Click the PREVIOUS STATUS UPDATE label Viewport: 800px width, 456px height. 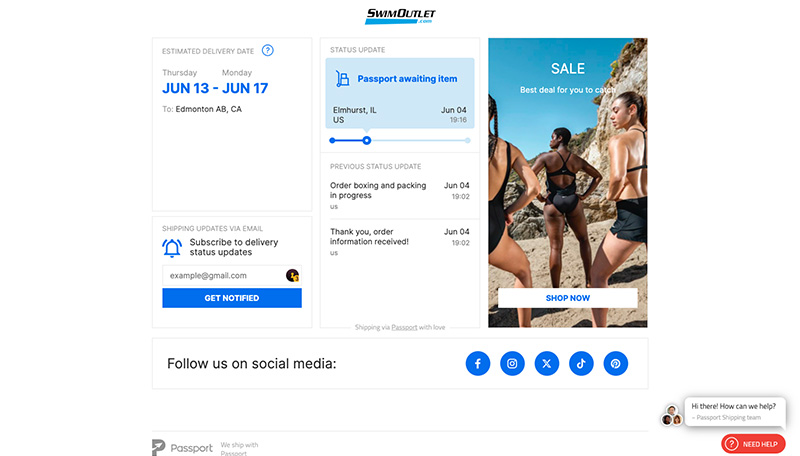376,167
